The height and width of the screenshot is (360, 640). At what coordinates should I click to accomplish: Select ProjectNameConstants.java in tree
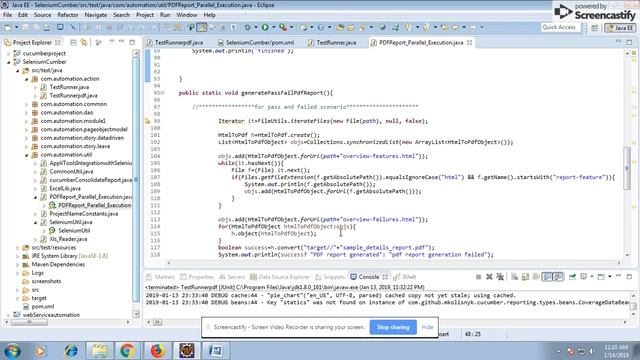point(83,214)
